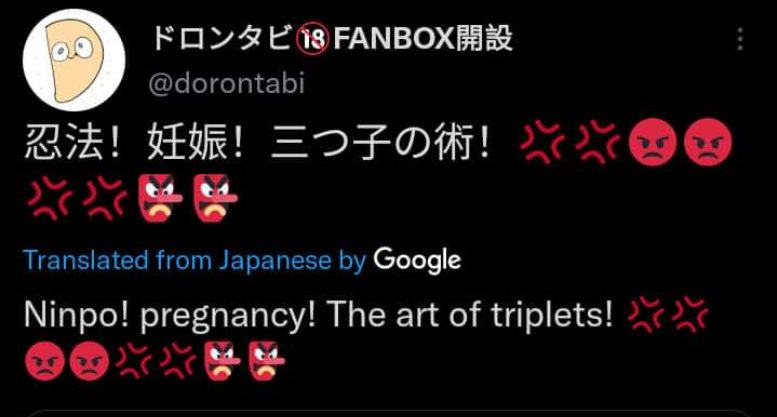Click the Google logo in translation credit
The image size is (777, 417).
pos(417,261)
